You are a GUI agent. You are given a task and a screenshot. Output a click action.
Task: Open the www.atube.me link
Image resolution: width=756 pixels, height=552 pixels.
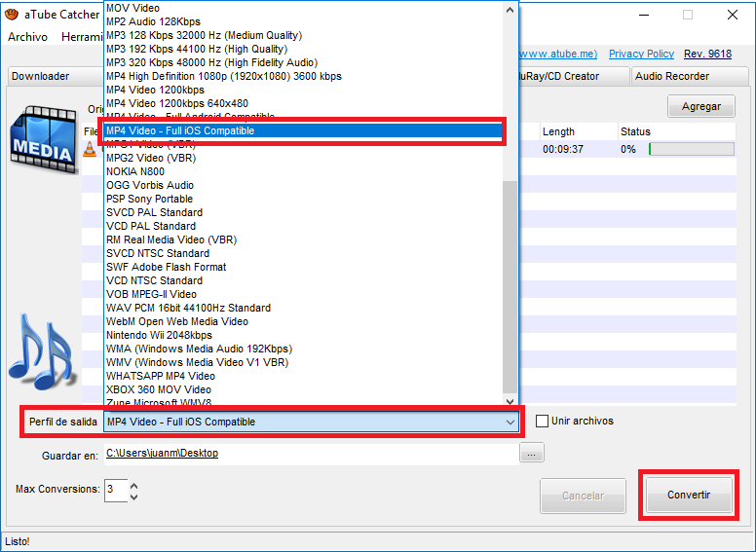[558, 54]
